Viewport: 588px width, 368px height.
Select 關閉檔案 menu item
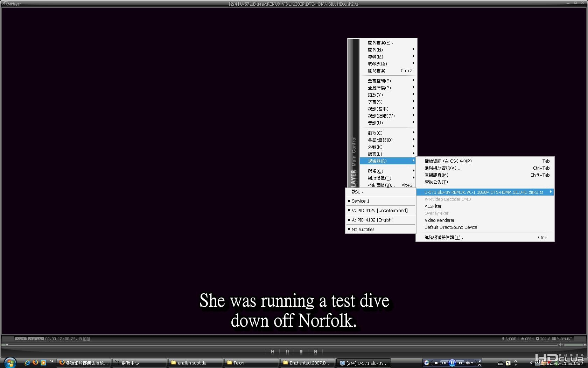coord(388,70)
